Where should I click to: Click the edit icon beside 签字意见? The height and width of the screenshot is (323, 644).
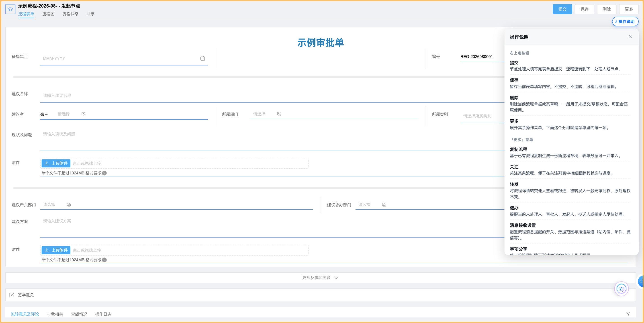(x=12, y=295)
